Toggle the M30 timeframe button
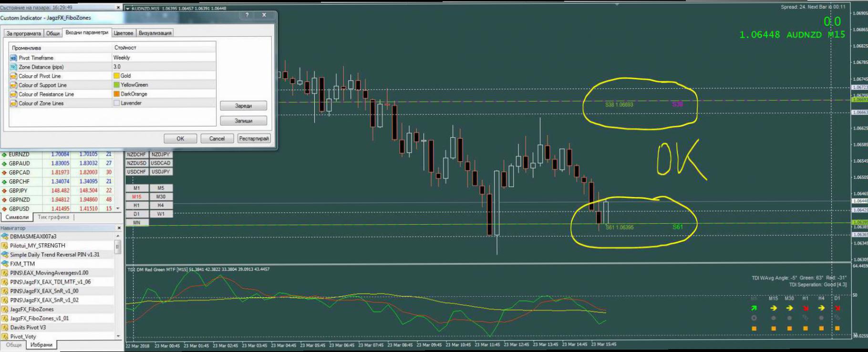868x352 pixels. (161, 197)
